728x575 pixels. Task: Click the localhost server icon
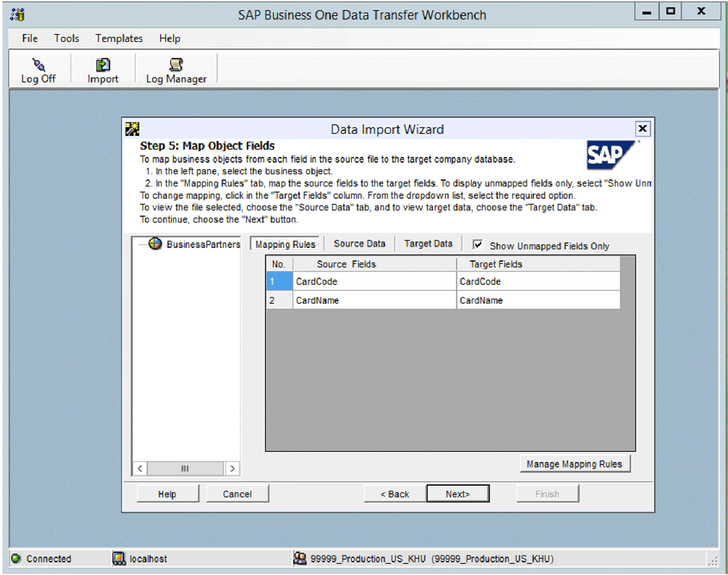pos(119,558)
